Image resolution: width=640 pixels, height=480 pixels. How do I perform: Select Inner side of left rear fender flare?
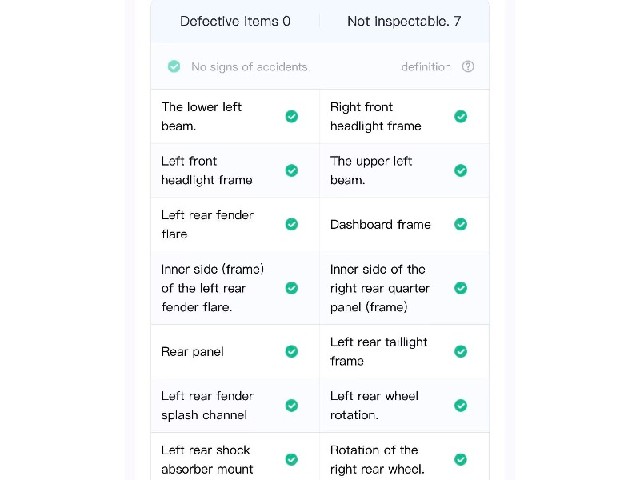[x=235, y=288]
